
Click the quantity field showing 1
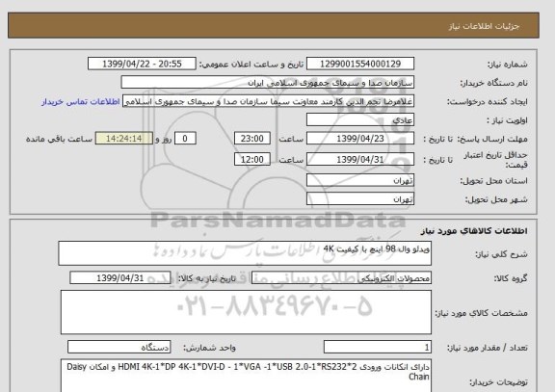click(378, 347)
